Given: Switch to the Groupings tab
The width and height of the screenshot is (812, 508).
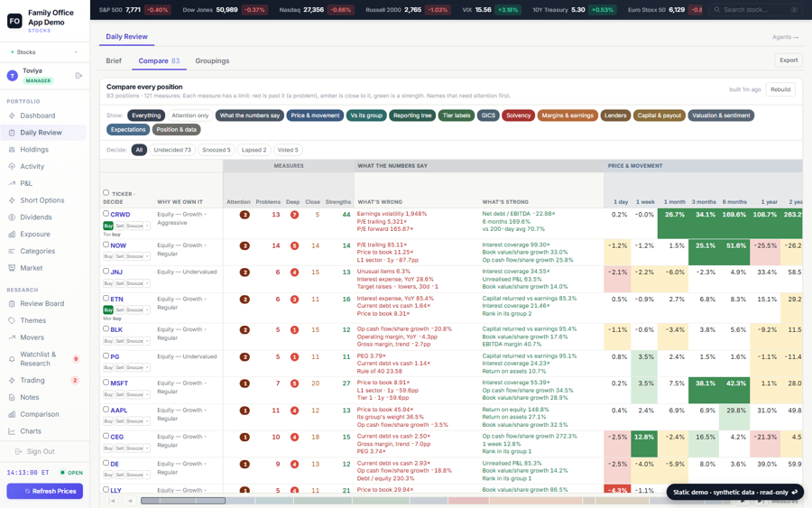Looking at the screenshot, I should tap(212, 60).
